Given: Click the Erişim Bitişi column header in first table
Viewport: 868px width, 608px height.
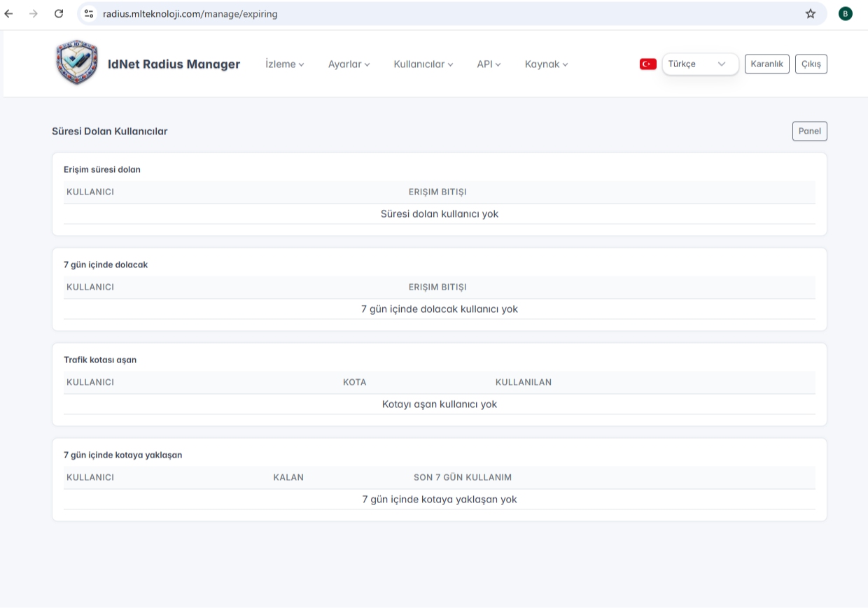Looking at the screenshot, I should (437, 192).
